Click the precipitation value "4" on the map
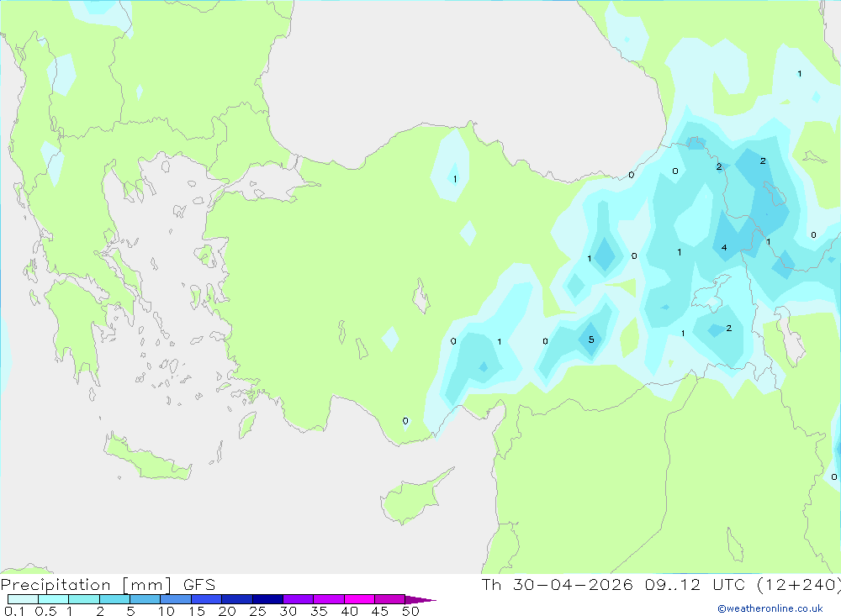 pos(724,247)
